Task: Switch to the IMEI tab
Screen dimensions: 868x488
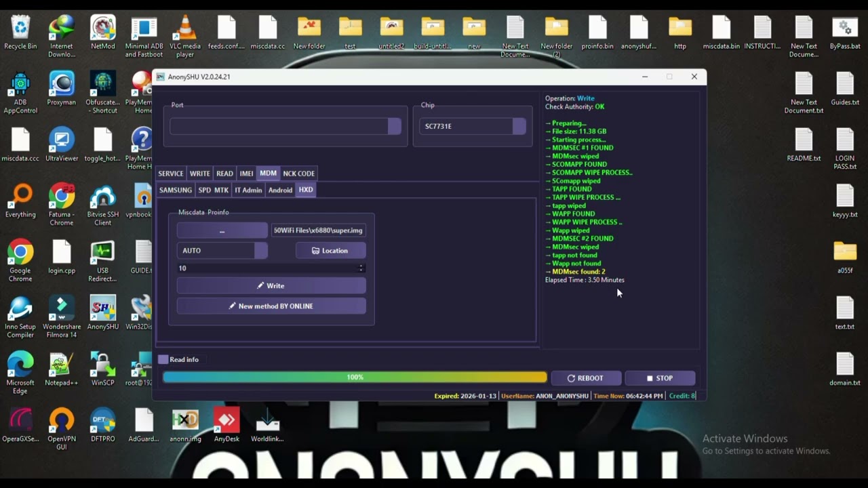Action: (246, 174)
